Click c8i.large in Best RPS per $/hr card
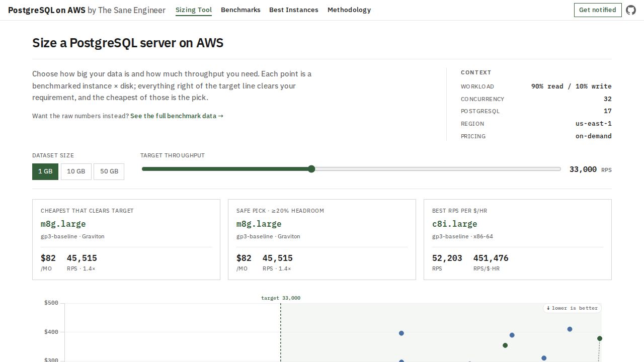This screenshot has width=644, height=362. 455,224
